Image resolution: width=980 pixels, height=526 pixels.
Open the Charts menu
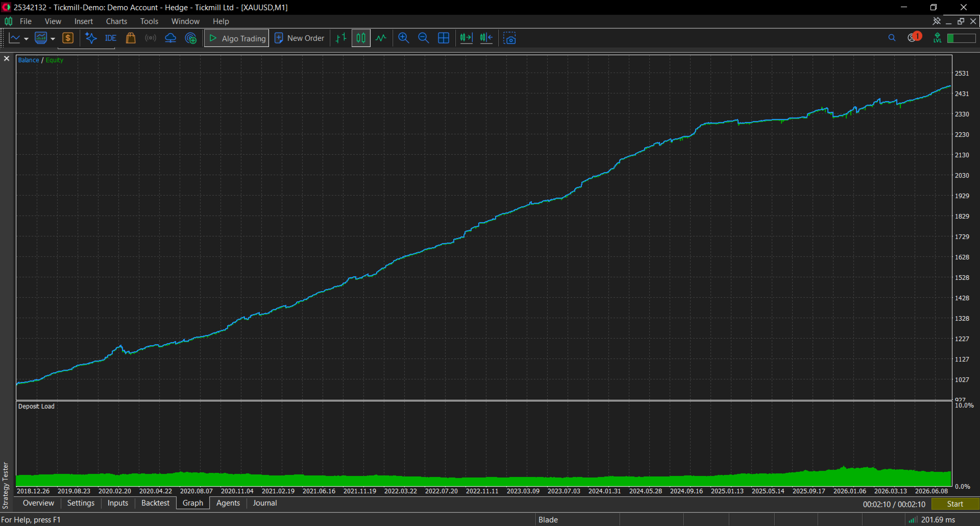116,21
